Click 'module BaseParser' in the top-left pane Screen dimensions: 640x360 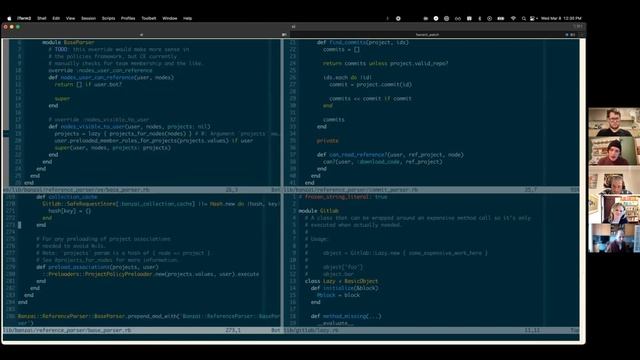[x=68, y=42]
